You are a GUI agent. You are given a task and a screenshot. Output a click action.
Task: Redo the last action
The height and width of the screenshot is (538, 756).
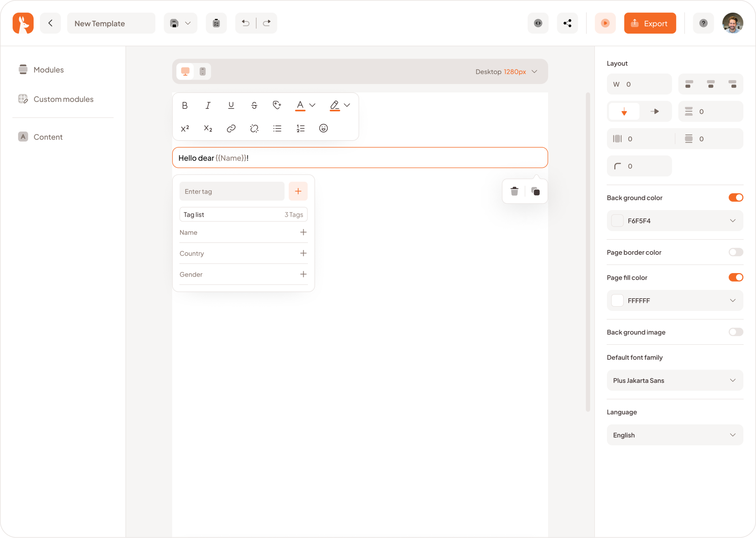267,23
